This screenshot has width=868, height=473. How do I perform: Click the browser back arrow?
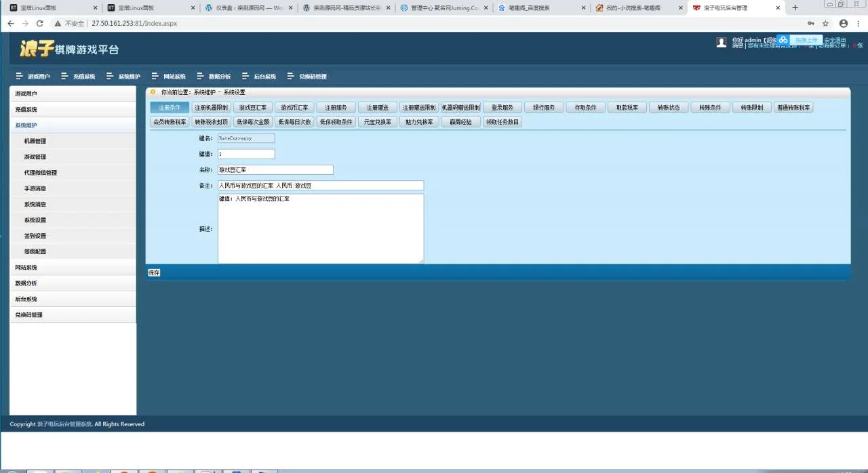point(10,23)
